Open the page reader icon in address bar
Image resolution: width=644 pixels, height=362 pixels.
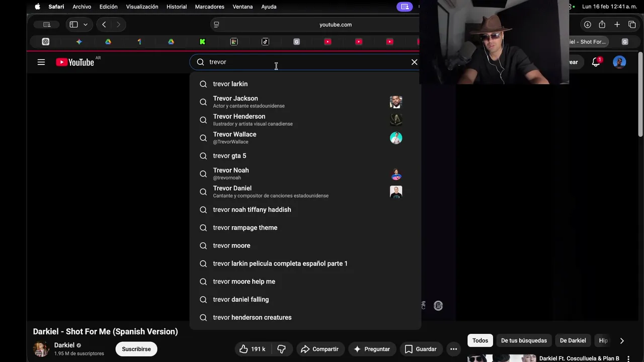216,24
